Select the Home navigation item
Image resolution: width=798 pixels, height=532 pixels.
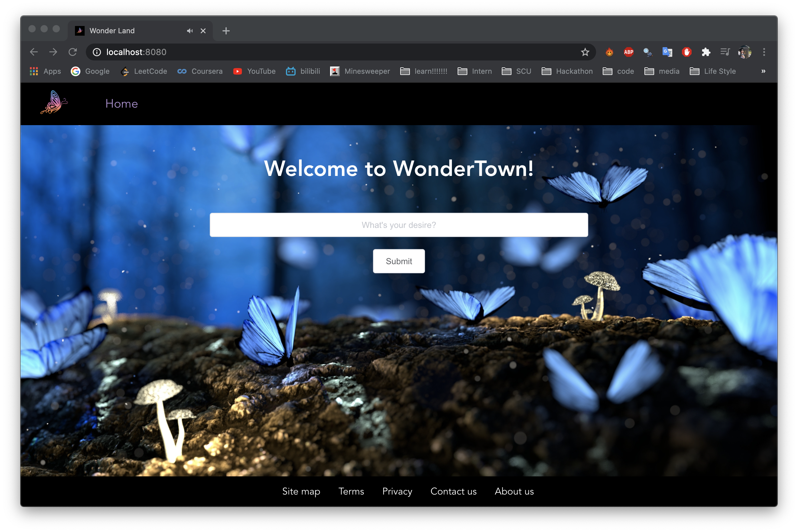[x=122, y=103]
